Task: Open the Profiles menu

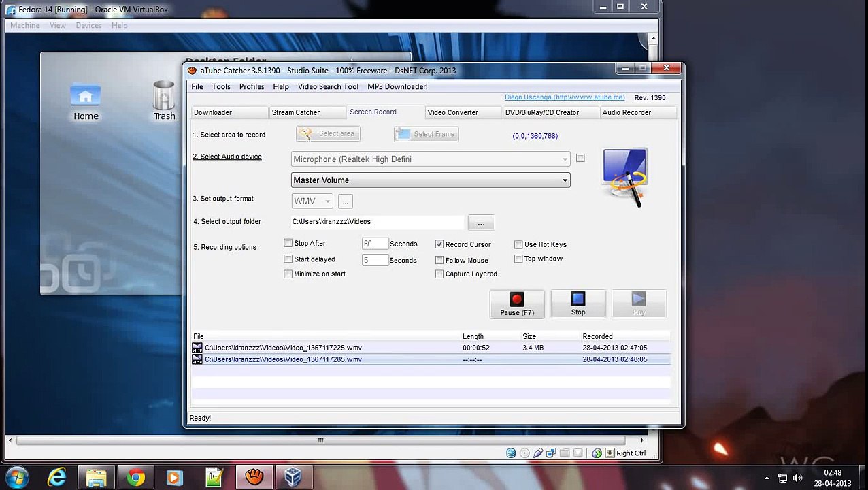Action: [x=252, y=86]
